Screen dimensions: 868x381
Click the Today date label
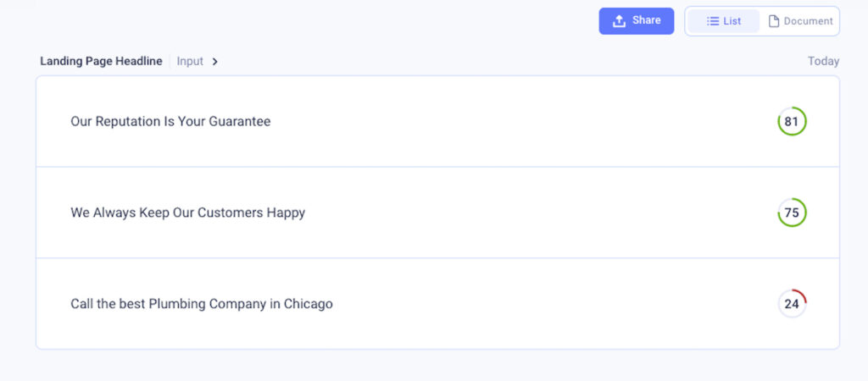pos(823,61)
